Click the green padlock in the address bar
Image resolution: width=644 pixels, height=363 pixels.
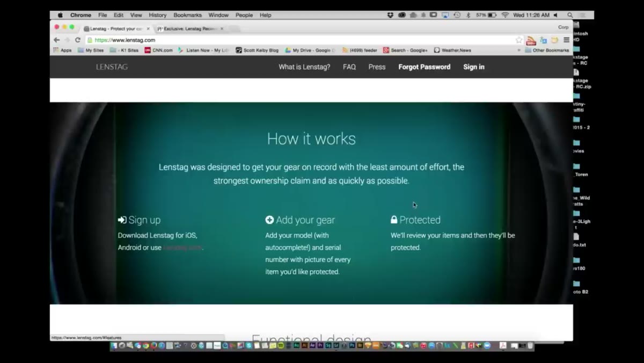(90, 40)
